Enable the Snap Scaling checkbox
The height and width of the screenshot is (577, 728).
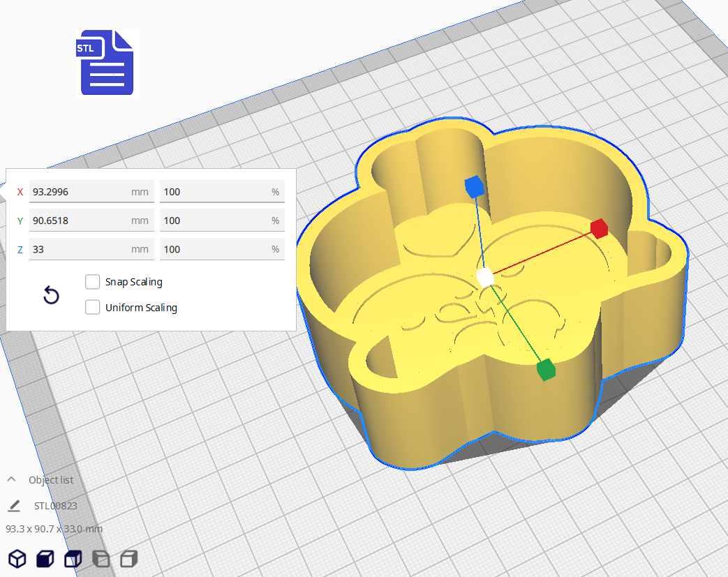(92, 282)
